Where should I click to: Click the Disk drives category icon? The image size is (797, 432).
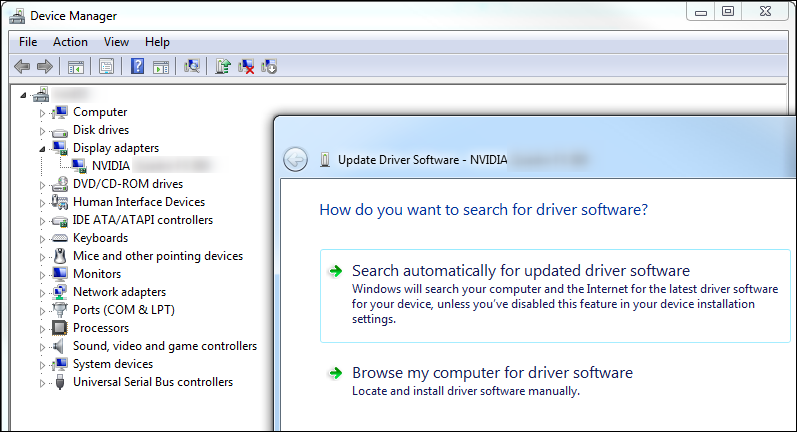(60, 132)
